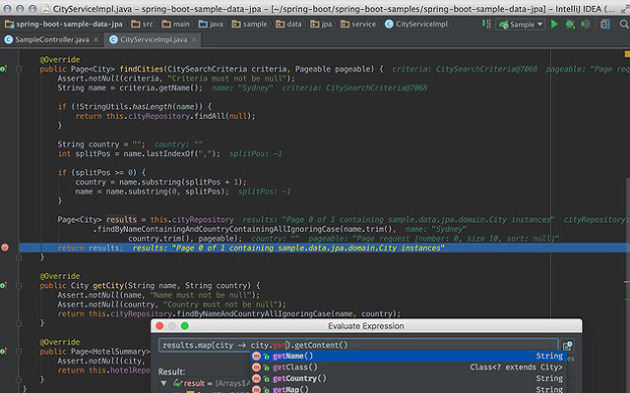The height and width of the screenshot is (393, 630).
Task: Run with coverage icon in toolbar
Action: point(586,24)
